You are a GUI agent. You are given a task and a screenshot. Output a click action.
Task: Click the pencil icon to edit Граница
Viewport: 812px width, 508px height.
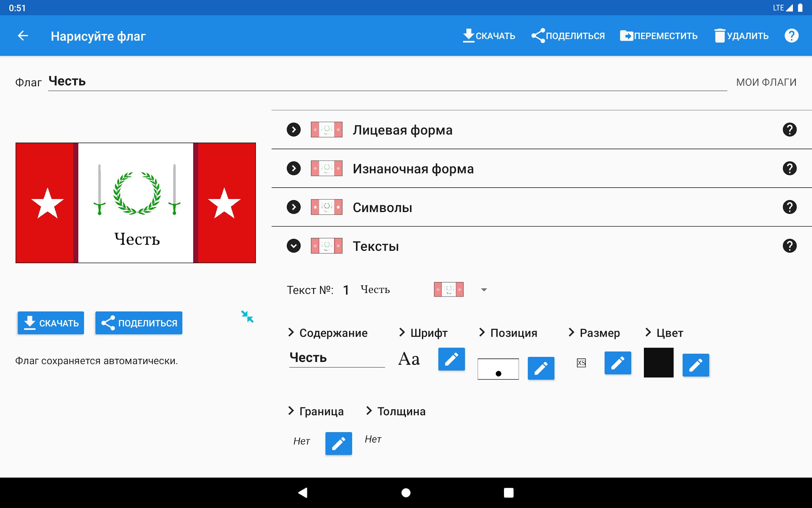(x=338, y=443)
